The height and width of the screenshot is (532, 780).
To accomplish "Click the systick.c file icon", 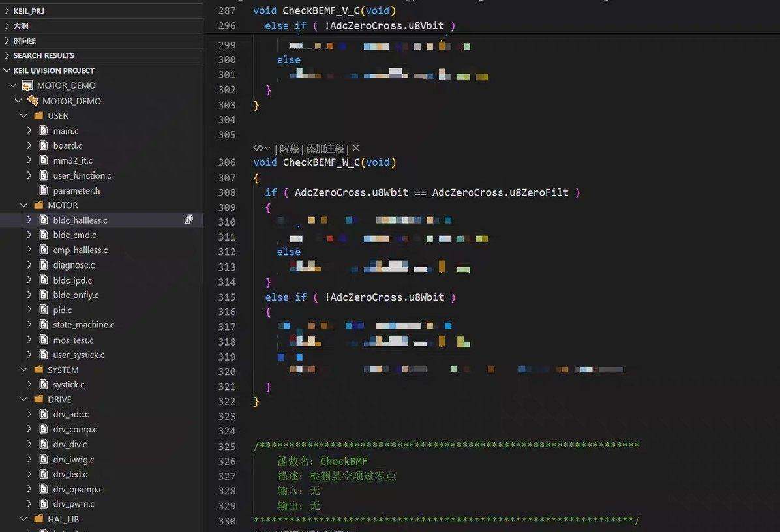I will 44,385.
